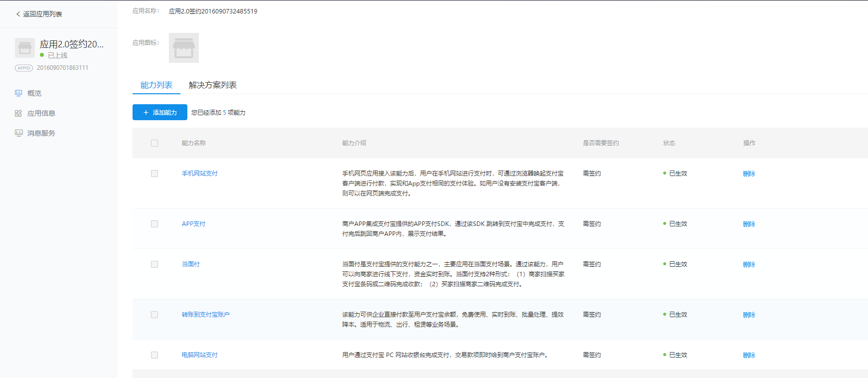Viewport: 868px width, 378px height.
Task: Click 已生效 status for 转账到支付宝账户
Action: click(678, 315)
